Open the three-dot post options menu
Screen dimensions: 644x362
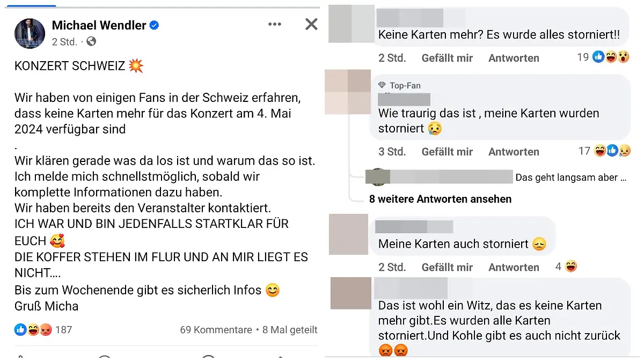click(275, 24)
